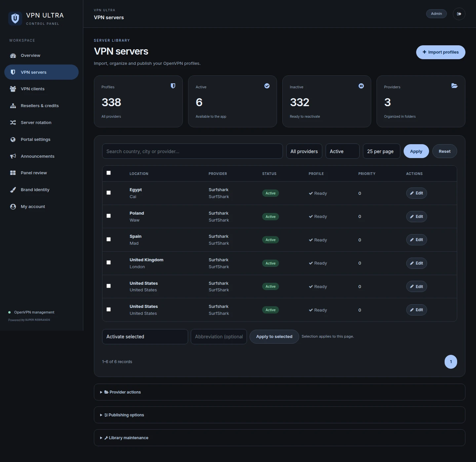The height and width of the screenshot is (462, 476).
Task: Click the Overview dashboard icon in sidebar
Action: (x=13, y=56)
